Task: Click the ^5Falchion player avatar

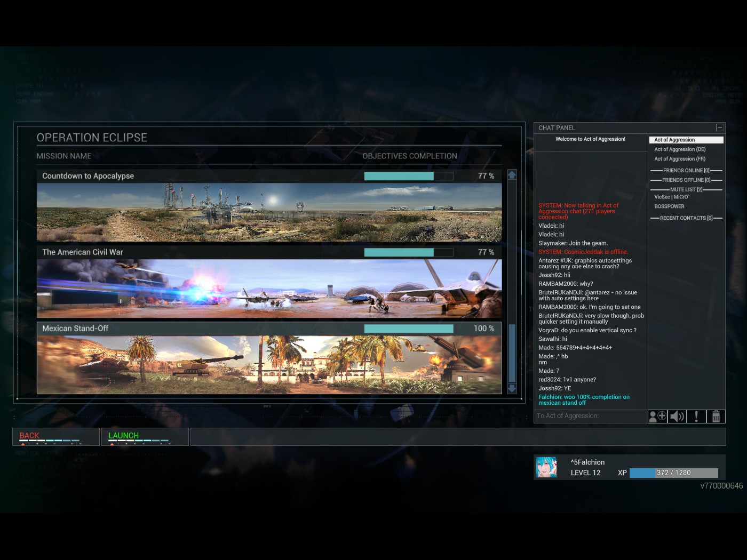Action: [x=546, y=467]
